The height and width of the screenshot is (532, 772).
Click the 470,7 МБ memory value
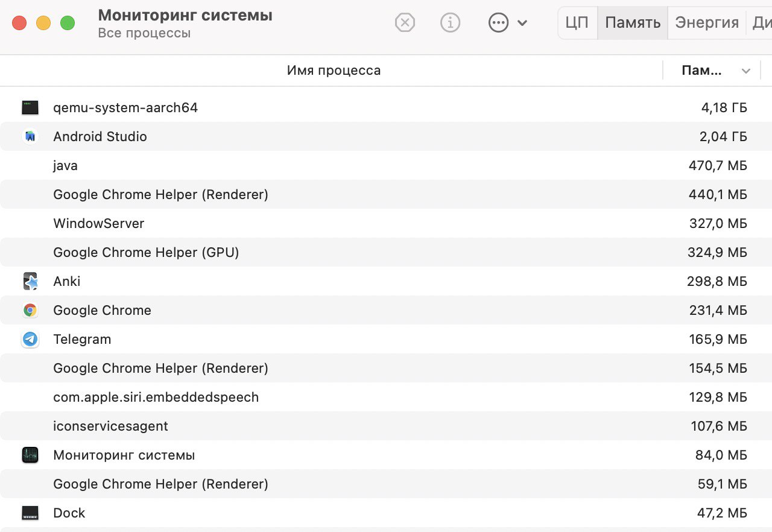(x=718, y=165)
